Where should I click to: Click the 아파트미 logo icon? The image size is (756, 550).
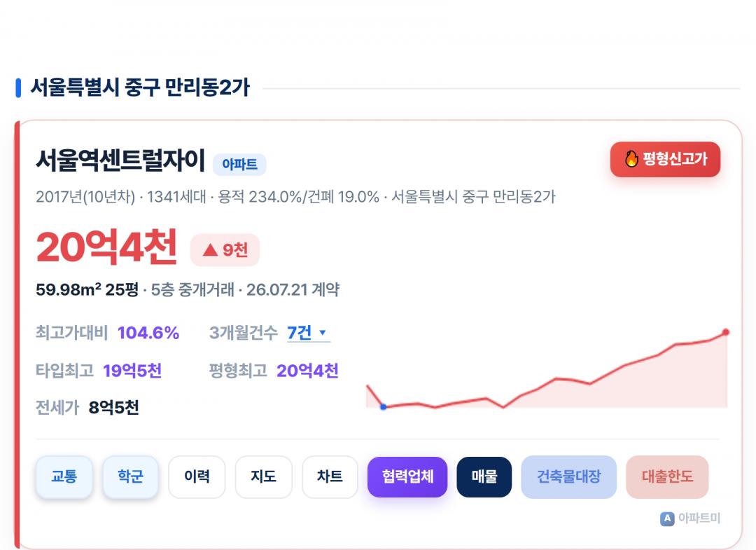tap(667, 518)
